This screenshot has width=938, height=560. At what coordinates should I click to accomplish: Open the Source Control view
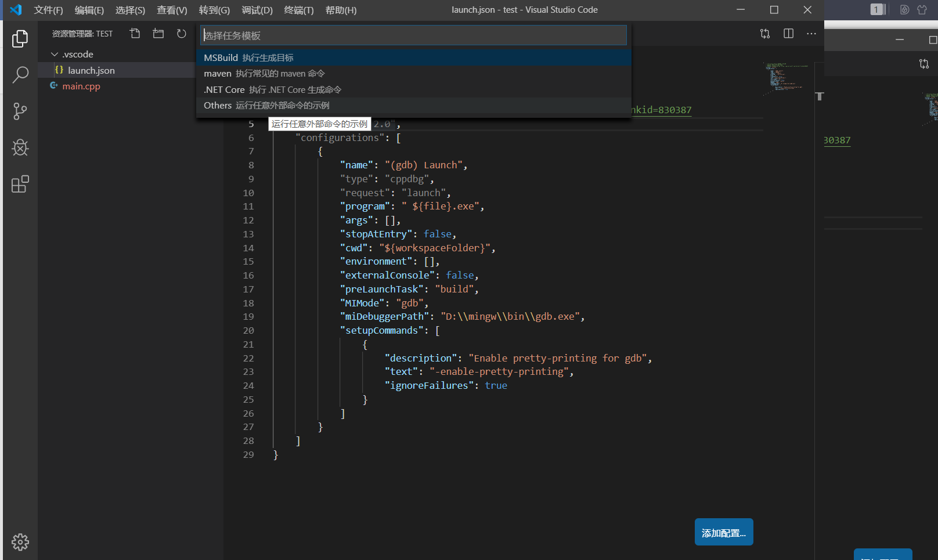[x=20, y=111]
